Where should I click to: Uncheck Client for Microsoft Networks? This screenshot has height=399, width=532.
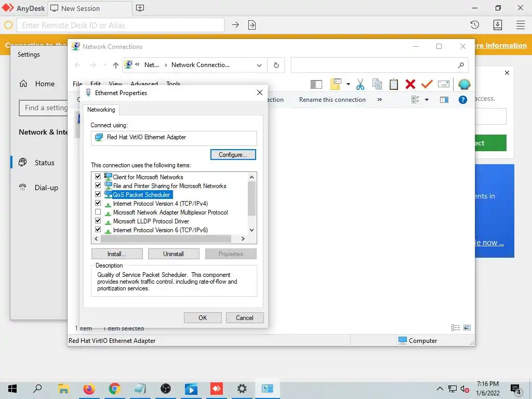pos(98,177)
